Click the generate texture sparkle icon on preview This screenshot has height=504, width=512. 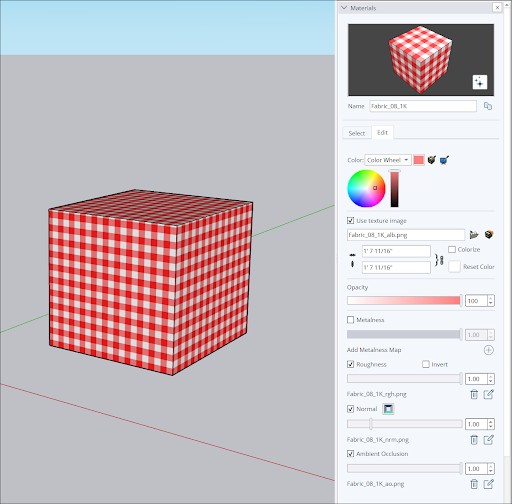480,82
